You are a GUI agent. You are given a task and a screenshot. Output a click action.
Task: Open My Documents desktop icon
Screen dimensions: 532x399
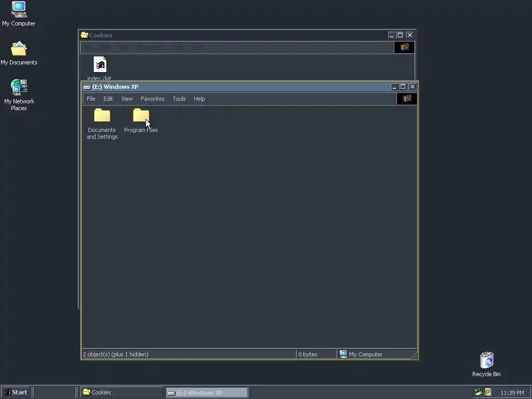click(19, 54)
